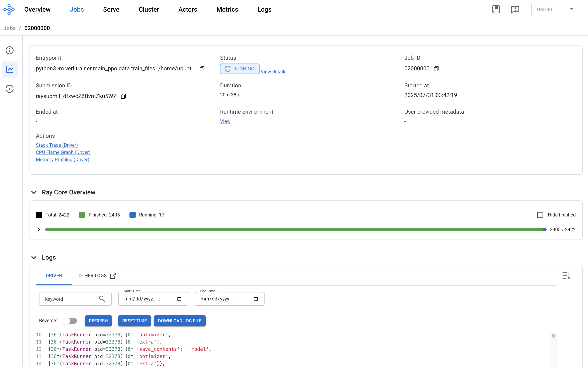Collapse the Logs section
This screenshot has height=367, width=588.
click(x=34, y=258)
